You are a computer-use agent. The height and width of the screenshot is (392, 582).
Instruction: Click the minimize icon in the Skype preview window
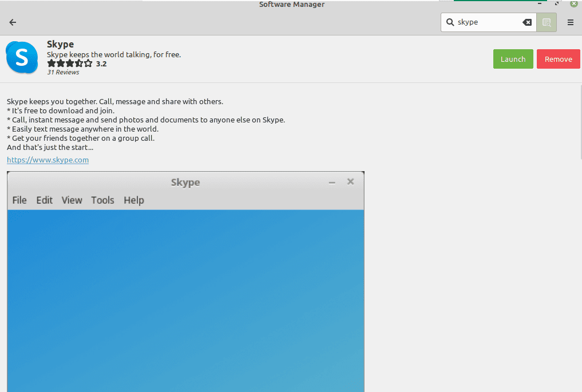coord(332,182)
